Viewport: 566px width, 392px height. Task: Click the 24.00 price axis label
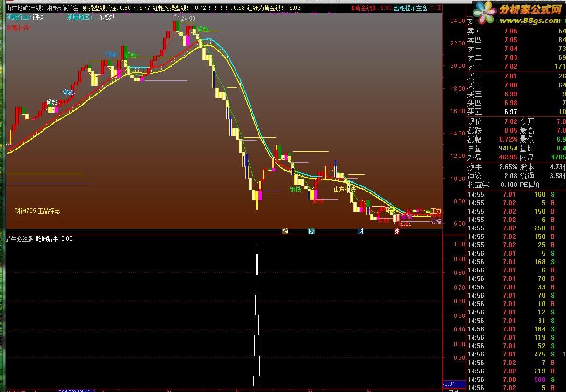pyautogui.click(x=457, y=21)
